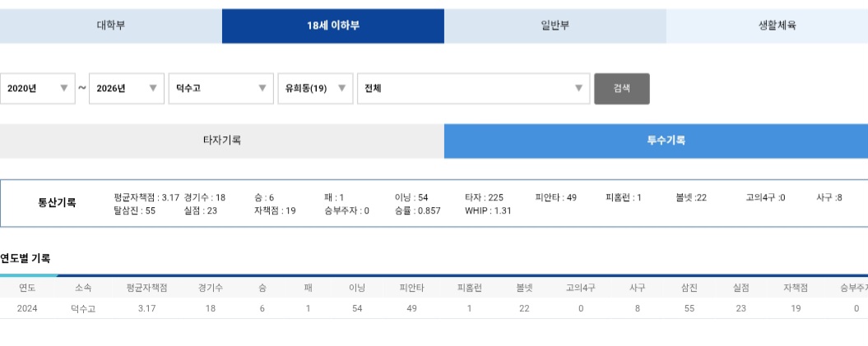
Task: Click the 2024 year row cell
Action: click(x=27, y=309)
